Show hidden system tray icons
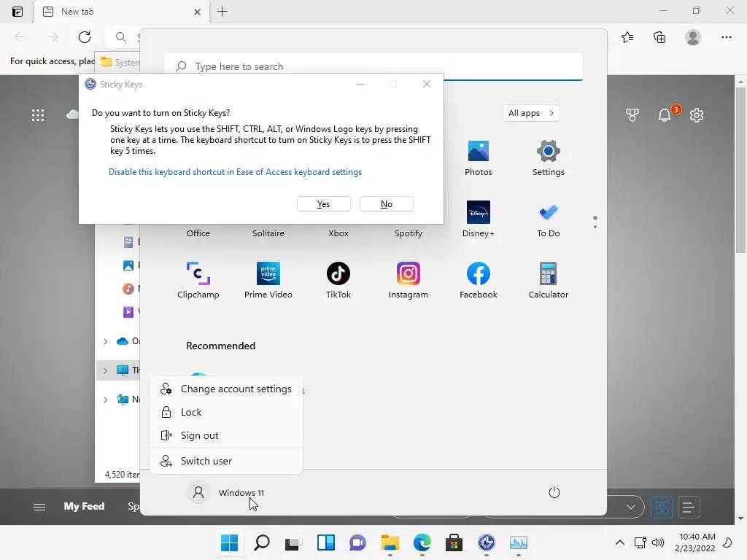The width and height of the screenshot is (747, 560). (x=620, y=542)
